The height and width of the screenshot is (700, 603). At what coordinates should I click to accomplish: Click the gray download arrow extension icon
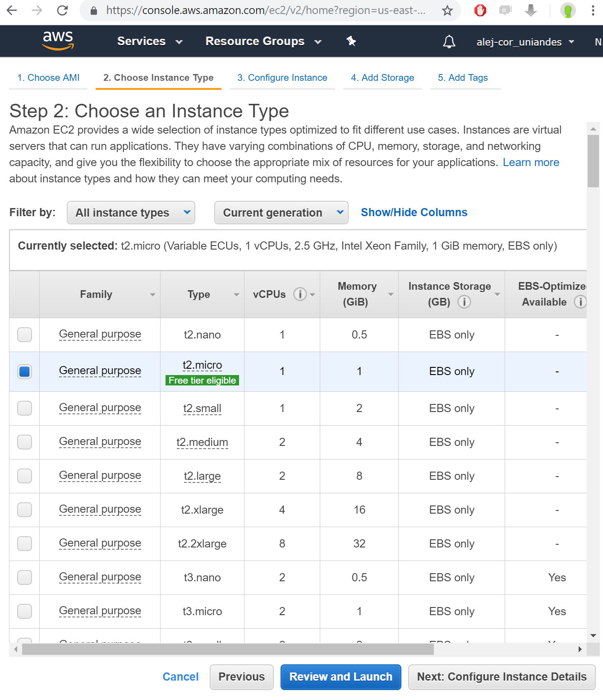pyautogui.click(x=531, y=10)
